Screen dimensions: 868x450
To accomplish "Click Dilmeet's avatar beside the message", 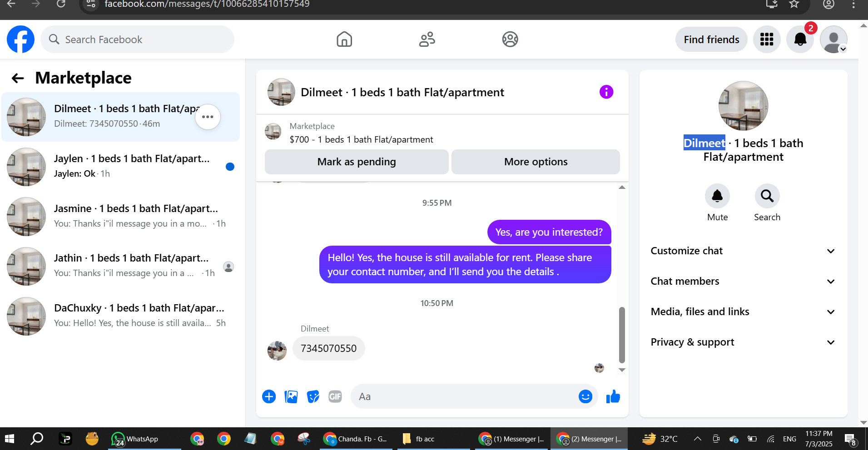I will [x=277, y=351].
